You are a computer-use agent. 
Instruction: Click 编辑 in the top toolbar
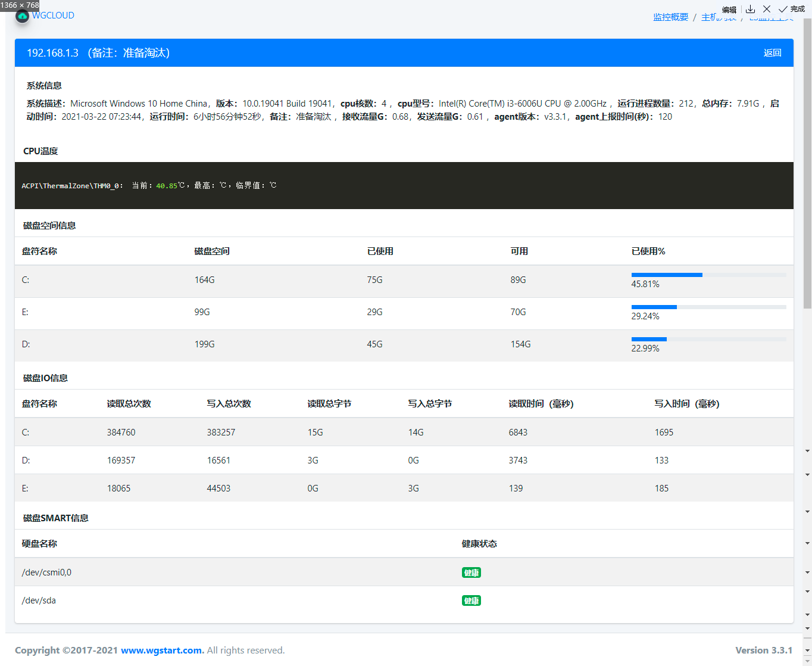pyautogui.click(x=729, y=9)
